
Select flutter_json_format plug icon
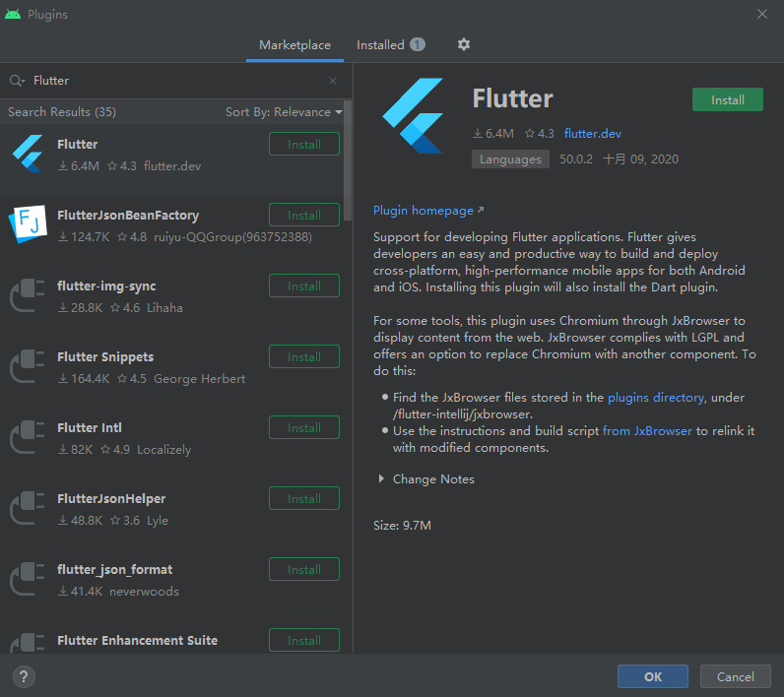28,579
